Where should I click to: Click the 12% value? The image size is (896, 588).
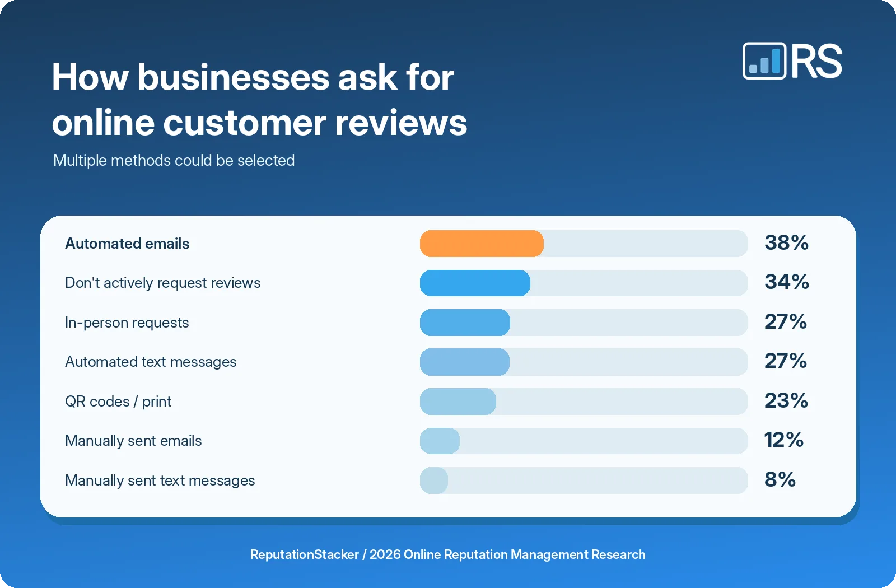(784, 440)
